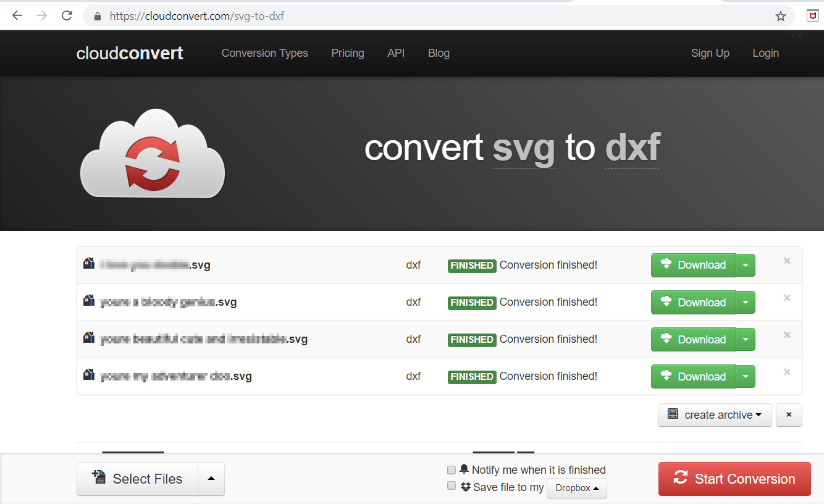Go to the Pricing page

pyautogui.click(x=347, y=53)
